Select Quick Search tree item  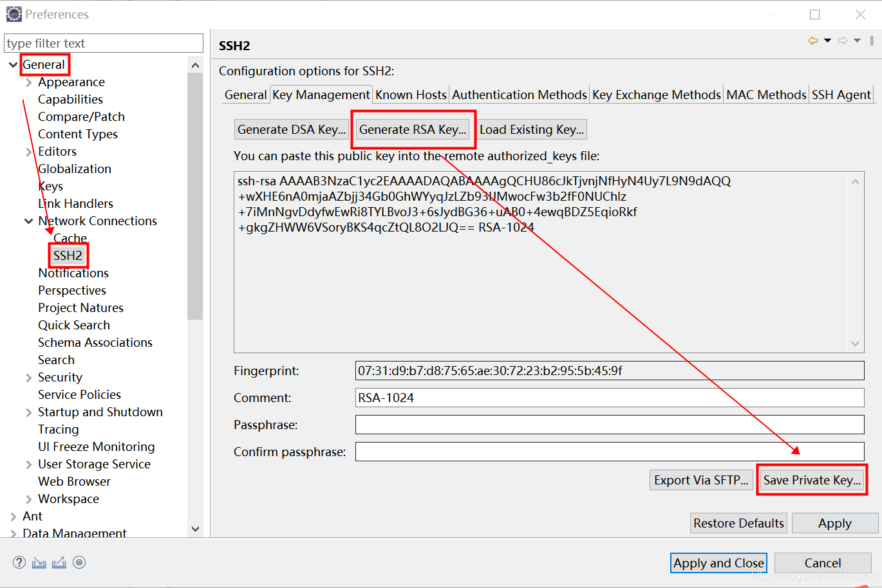pos(74,325)
